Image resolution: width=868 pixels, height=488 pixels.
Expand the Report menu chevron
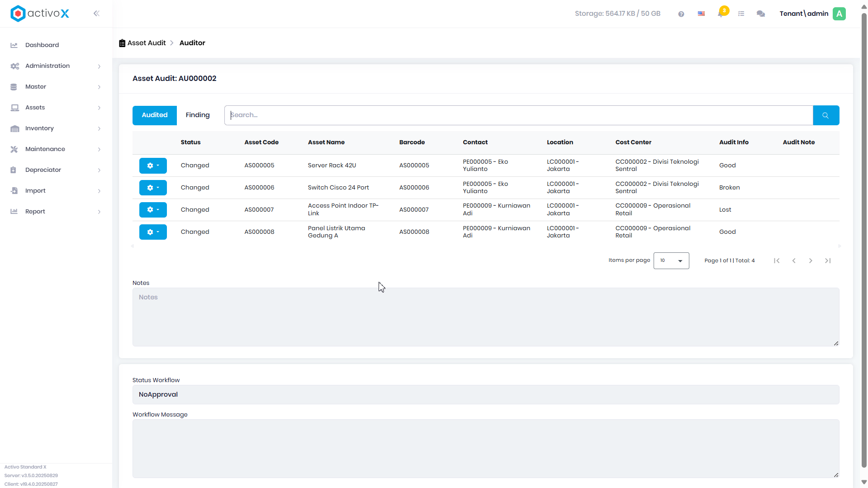tap(99, 212)
